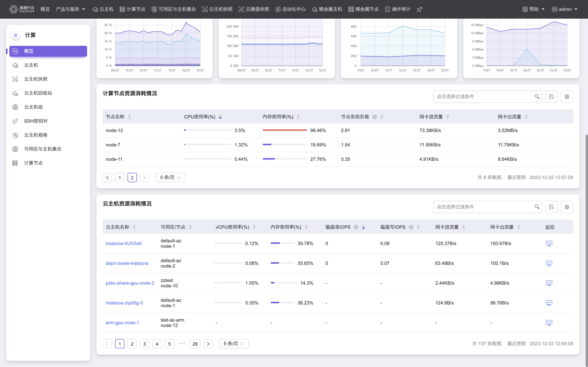Screen dimensions: 588x367
Task: Click help icon beside 磁盘写IOPS header
Action: click(x=411, y=227)
